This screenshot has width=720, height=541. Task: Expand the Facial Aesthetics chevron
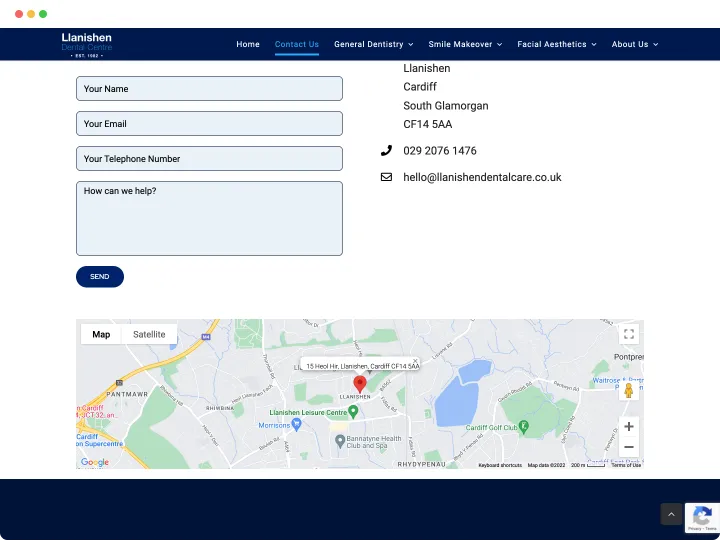(594, 45)
